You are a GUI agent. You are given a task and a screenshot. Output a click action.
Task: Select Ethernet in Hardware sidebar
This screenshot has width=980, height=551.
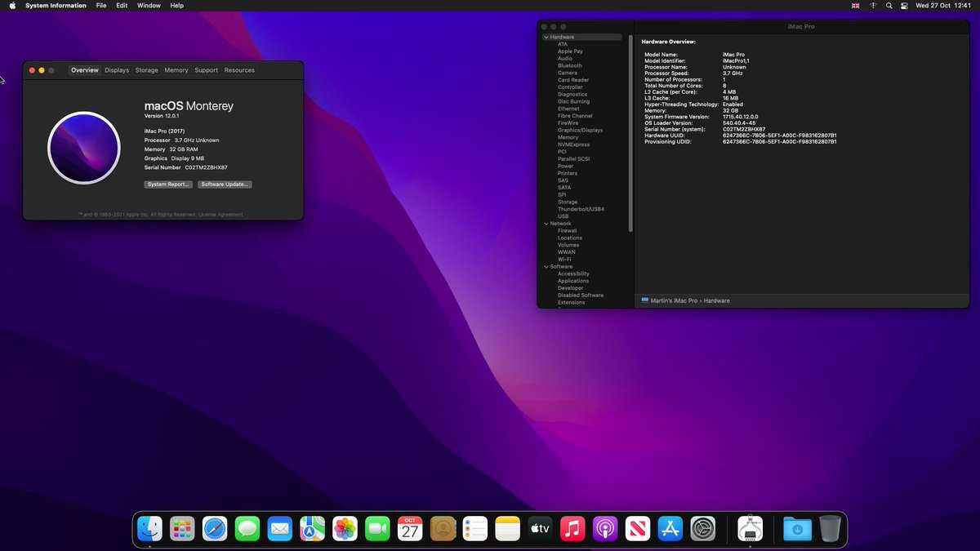point(568,109)
